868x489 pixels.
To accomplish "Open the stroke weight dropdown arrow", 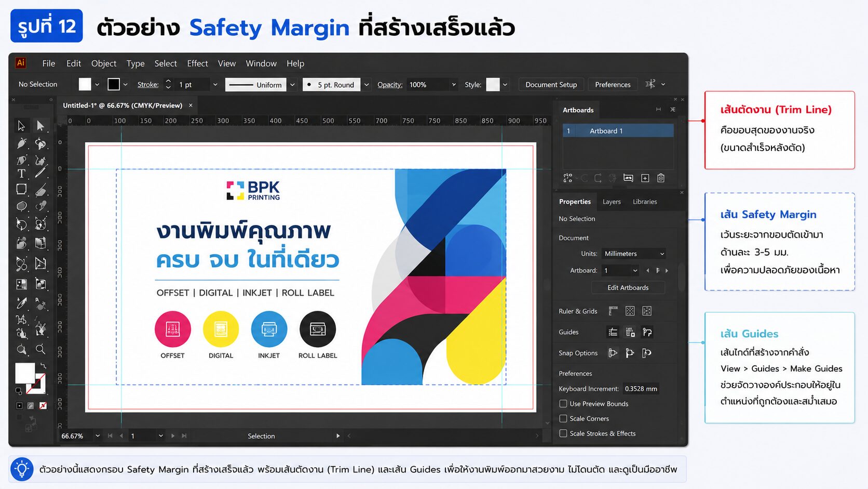I will [x=215, y=85].
